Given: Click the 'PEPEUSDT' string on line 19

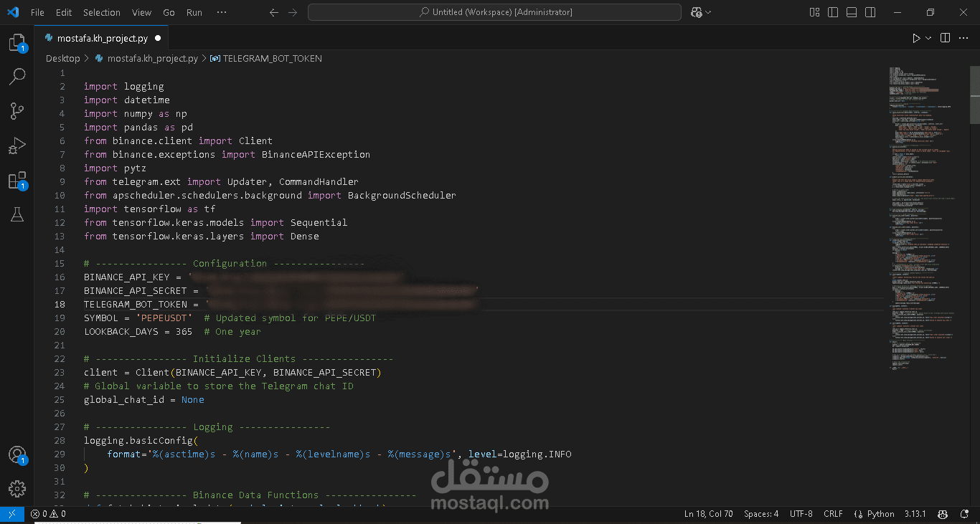Looking at the screenshot, I should pos(164,318).
